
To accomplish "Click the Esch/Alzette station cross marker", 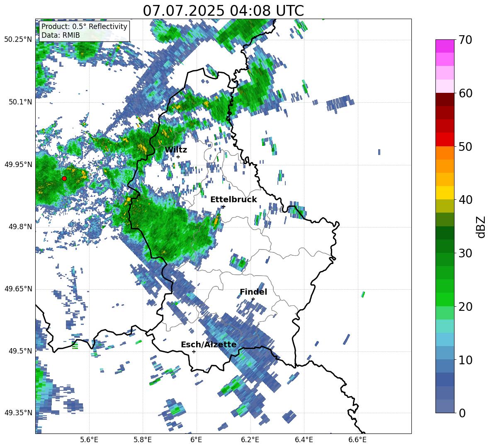I will pos(194,351).
